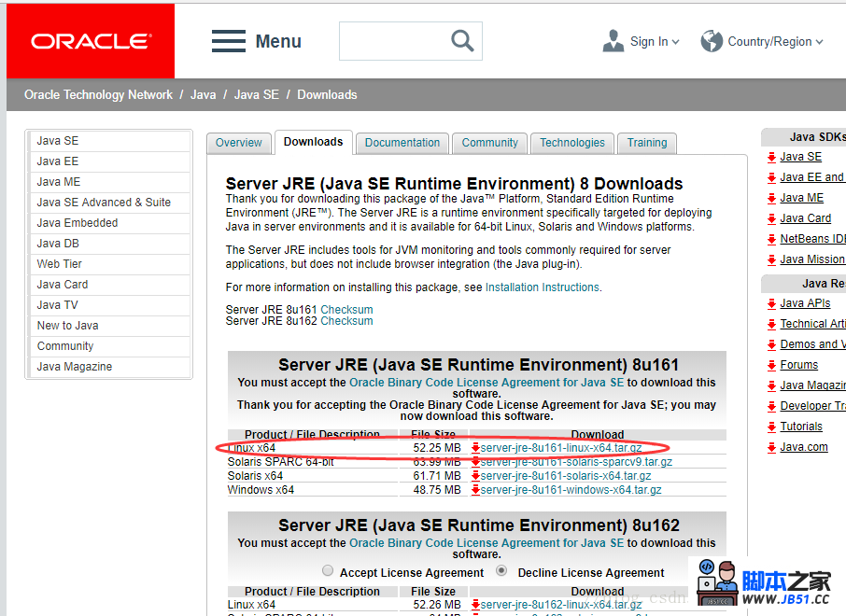The width and height of the screenshot is (846, 616).
Task: Open Server JRE 8u161 Checksum link
Action: (346, 310)
